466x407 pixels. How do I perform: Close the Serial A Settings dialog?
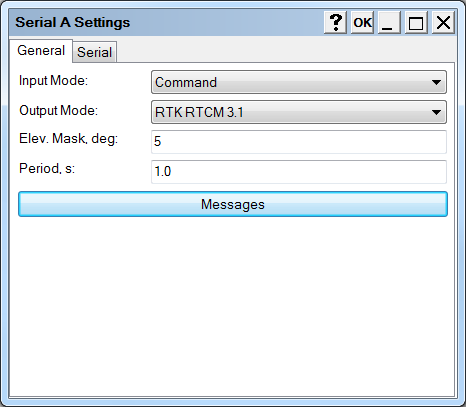(443, 22)
